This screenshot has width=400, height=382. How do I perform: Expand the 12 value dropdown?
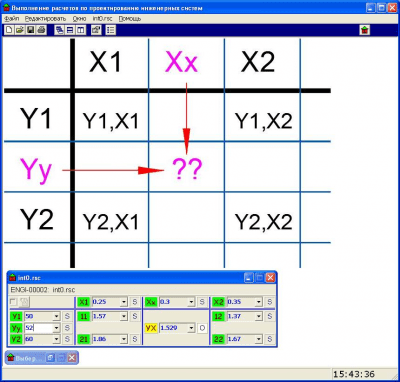click(x=259, y=316)
